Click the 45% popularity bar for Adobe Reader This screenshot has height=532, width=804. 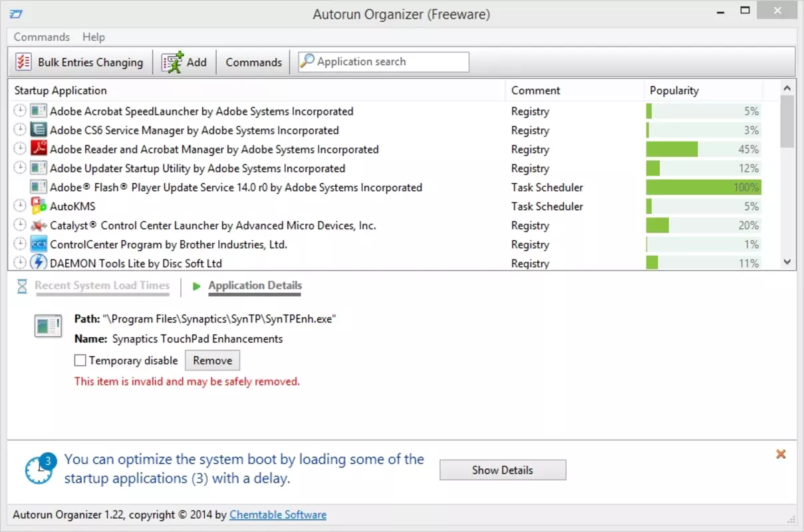click(704, 149)
